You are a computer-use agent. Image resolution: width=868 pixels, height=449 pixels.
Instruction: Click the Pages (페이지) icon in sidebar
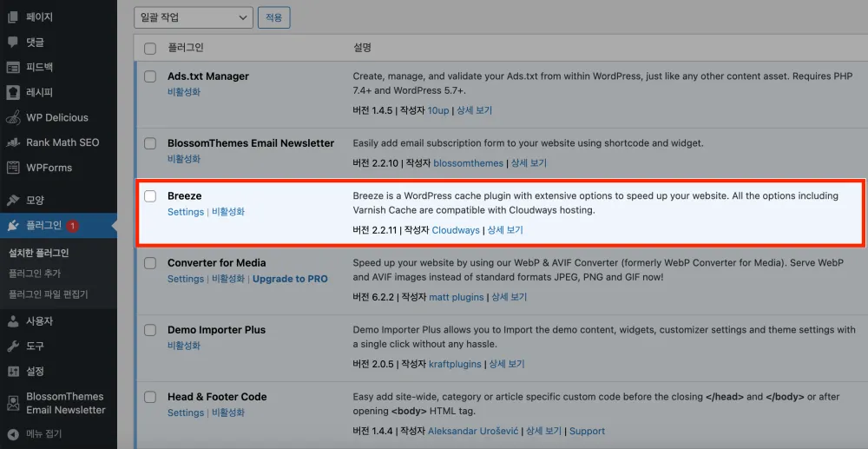click(13, 17)
